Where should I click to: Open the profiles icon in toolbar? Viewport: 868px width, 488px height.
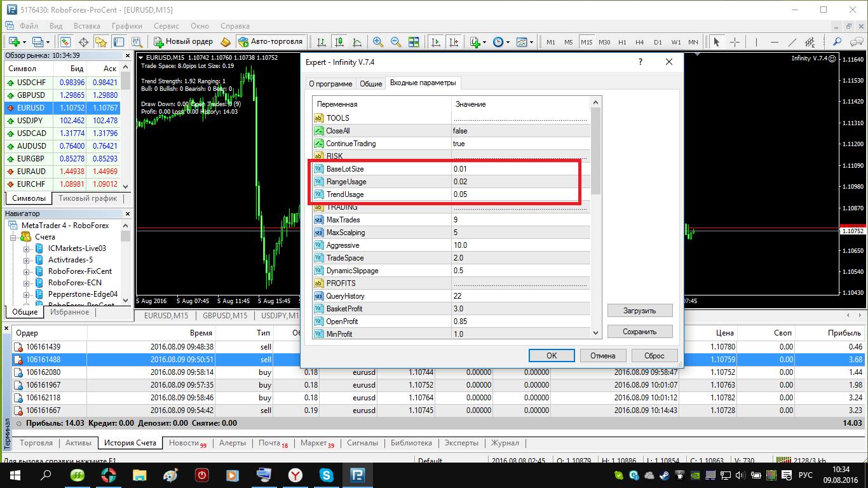pyautogui.click(x=41, y=42)
